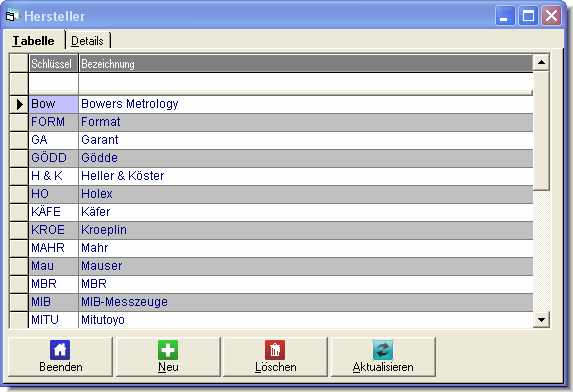Viewport: 573px width, 392px height.
Task: Click the house icon on Beenden button
Action: coord(60,350)
